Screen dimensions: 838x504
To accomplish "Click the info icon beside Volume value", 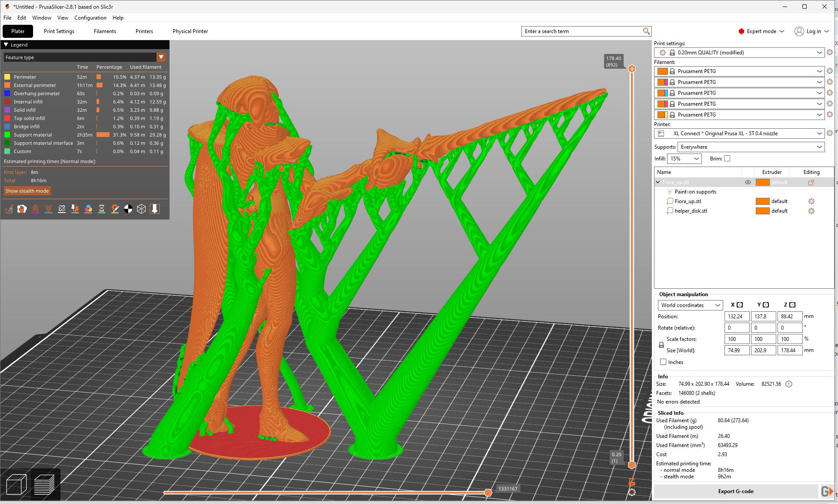I will (x=789, y=384).
